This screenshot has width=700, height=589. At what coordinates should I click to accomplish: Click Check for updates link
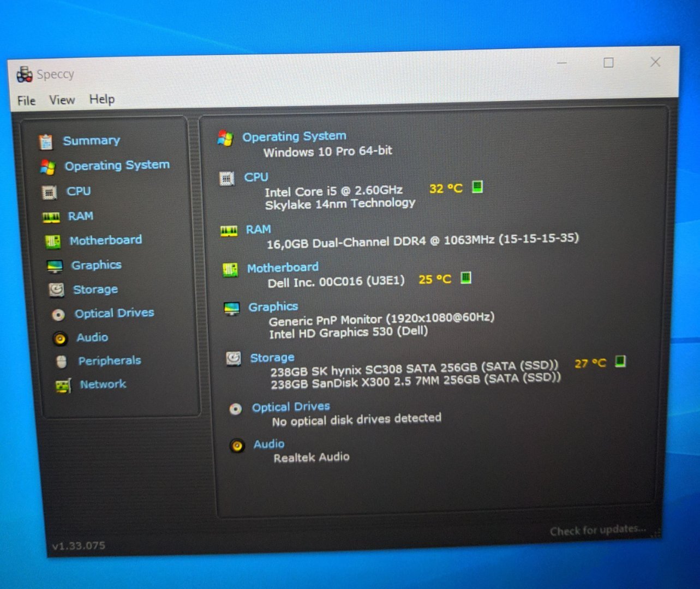pyautogui.click(x=597, y=530)
